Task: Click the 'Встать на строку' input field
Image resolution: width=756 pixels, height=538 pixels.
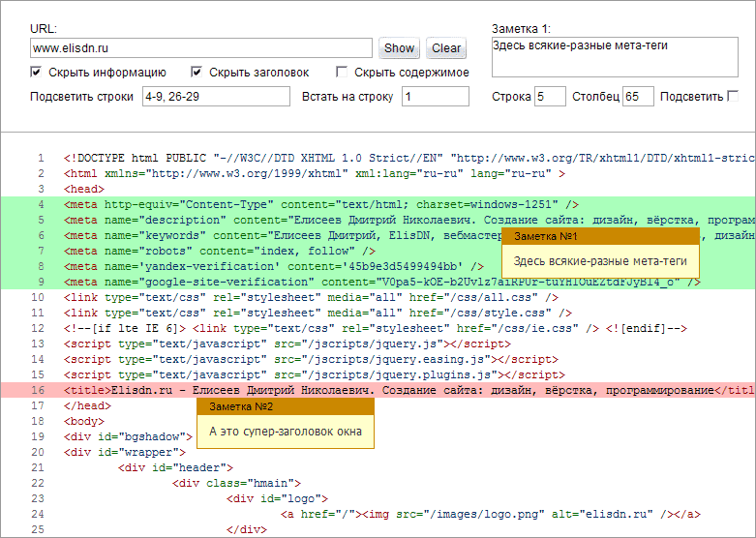Action: pos(435,97)
